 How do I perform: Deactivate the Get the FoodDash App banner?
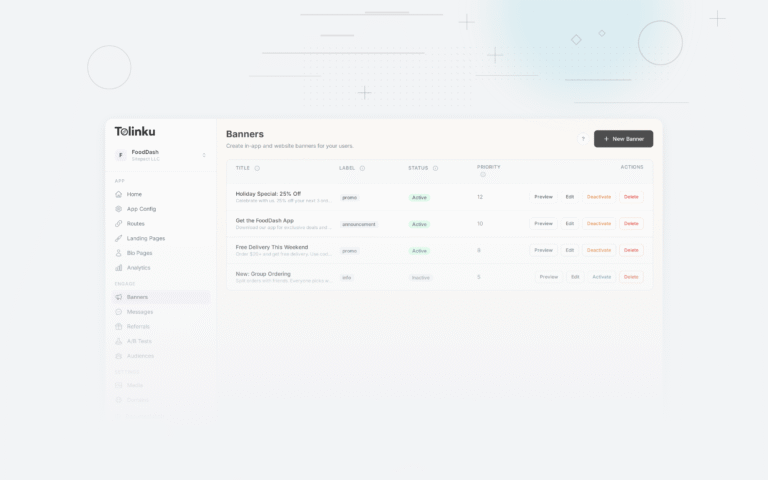pyautogui.click(x=599, y=224)
